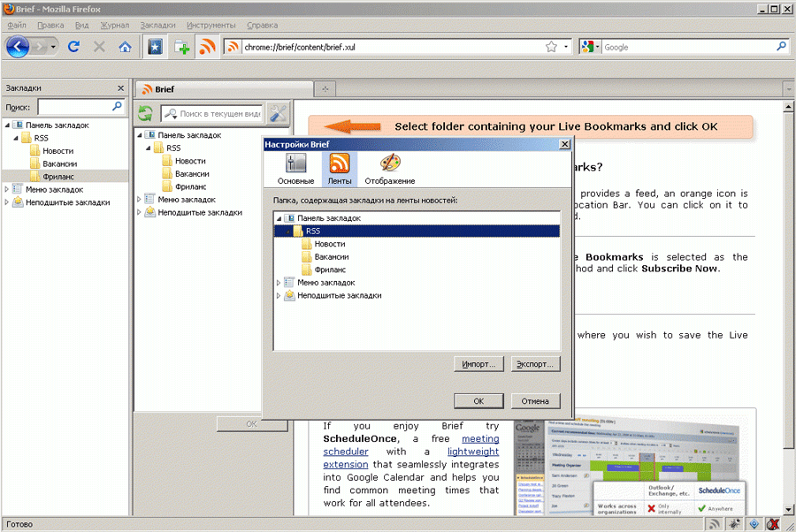Expand Меню закладок in the Brief feed tree

tap(139, 200)
